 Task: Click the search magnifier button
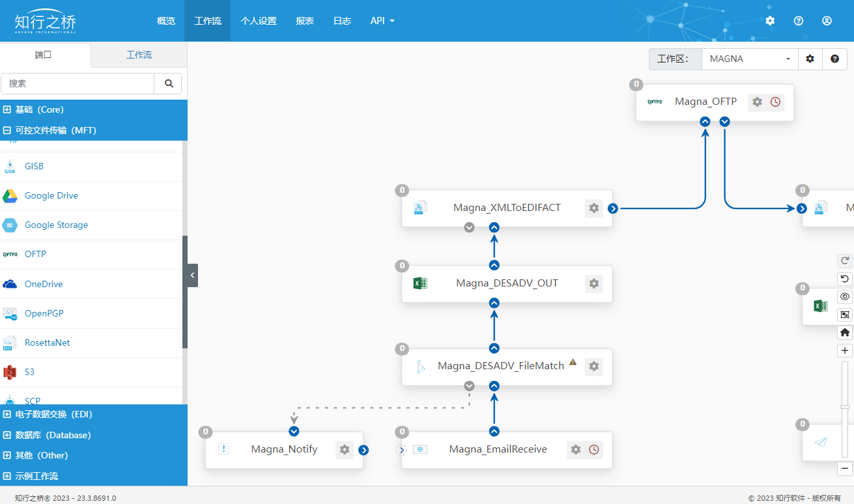point(169,83)
